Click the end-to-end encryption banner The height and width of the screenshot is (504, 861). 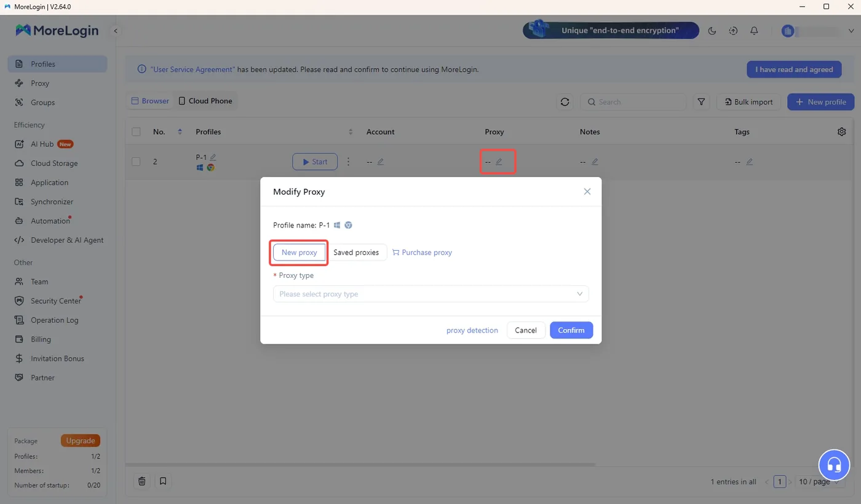(611, 30)
